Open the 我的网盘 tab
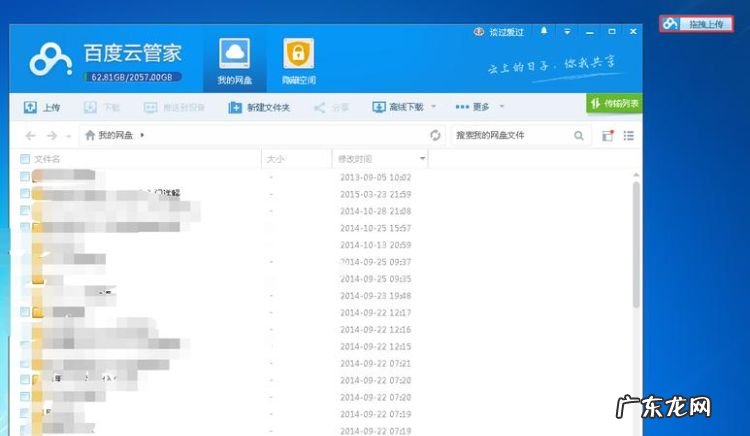This screenshot has width=750, height=436. [234, 60]
